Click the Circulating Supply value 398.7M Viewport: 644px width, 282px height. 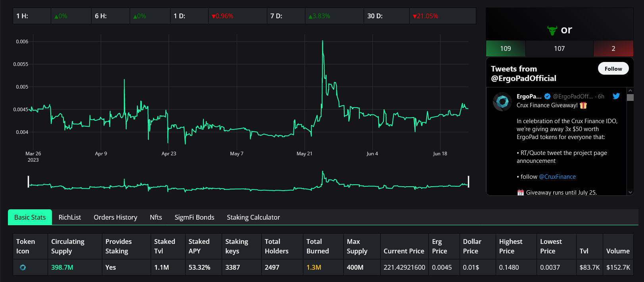click(62, 267)
